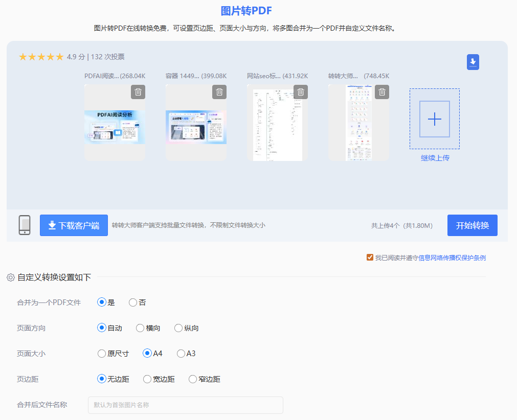Select A3 page size
This screenshot has width=517, height=420.
pos(180,353)
